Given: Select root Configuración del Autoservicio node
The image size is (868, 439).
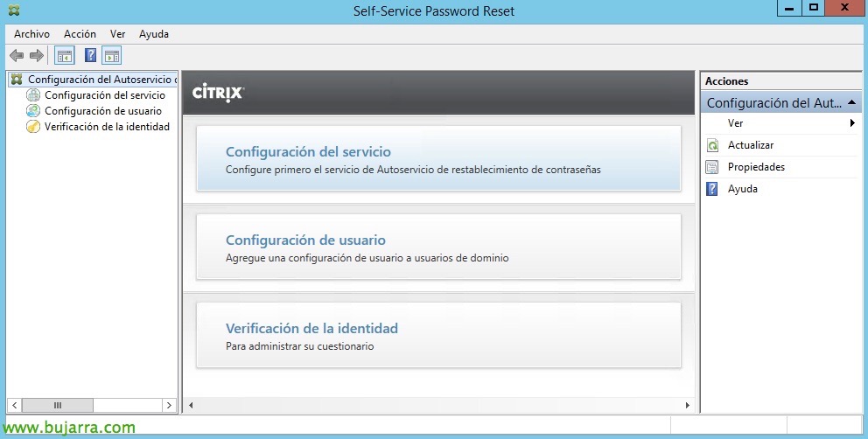Looking at the screenshot, I should coord(99,80).
